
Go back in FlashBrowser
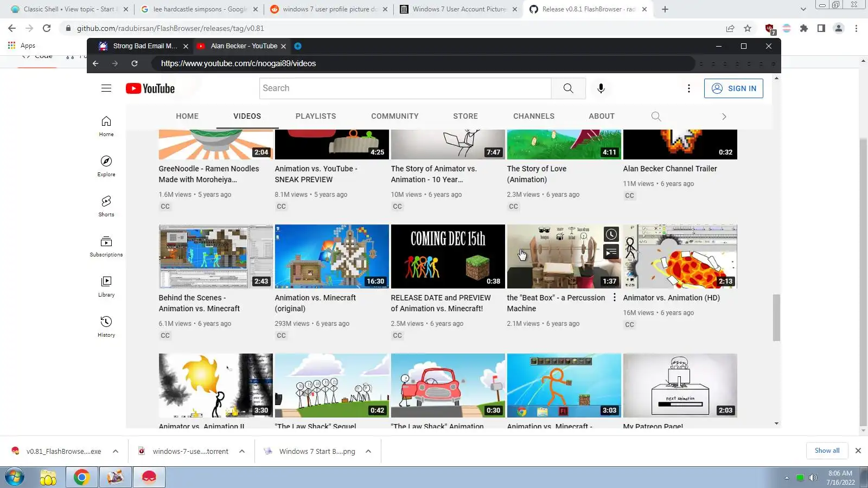(95, 63)
